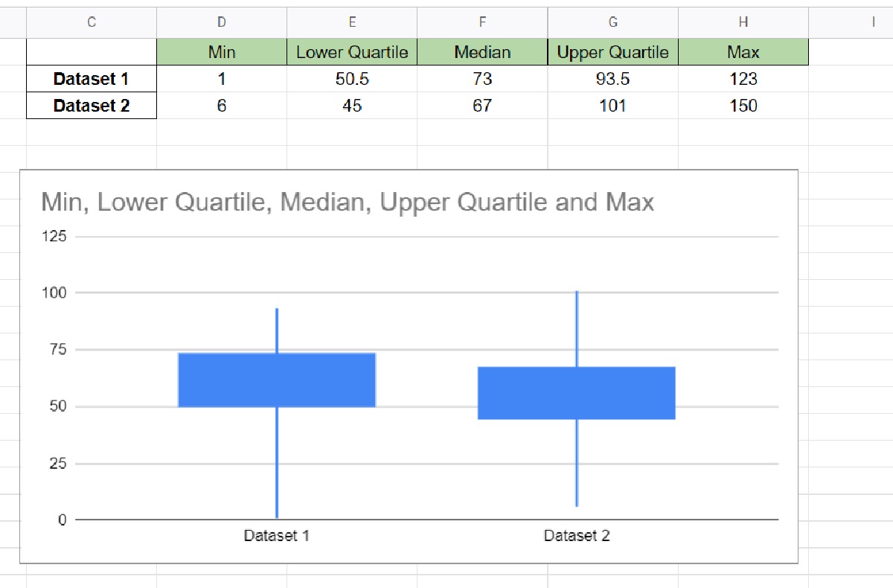Image resolution: width=893 pixels, height=588 pixels.
Task: Click the Min header cell
Action: (x=221, y=52)
